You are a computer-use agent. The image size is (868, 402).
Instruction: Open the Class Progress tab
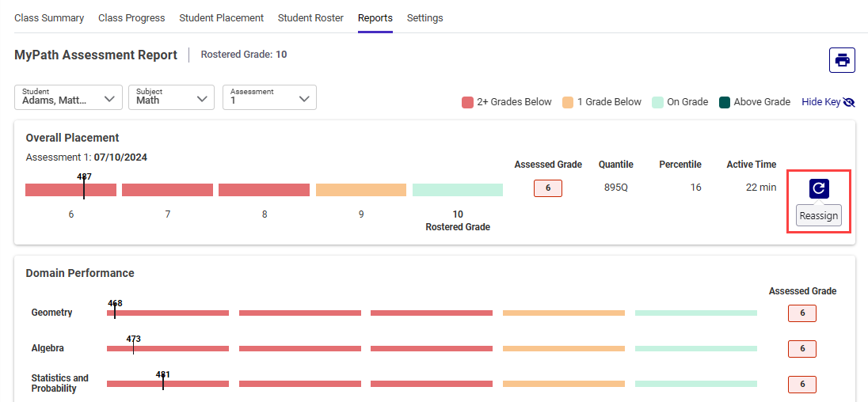tap(131, 17)
